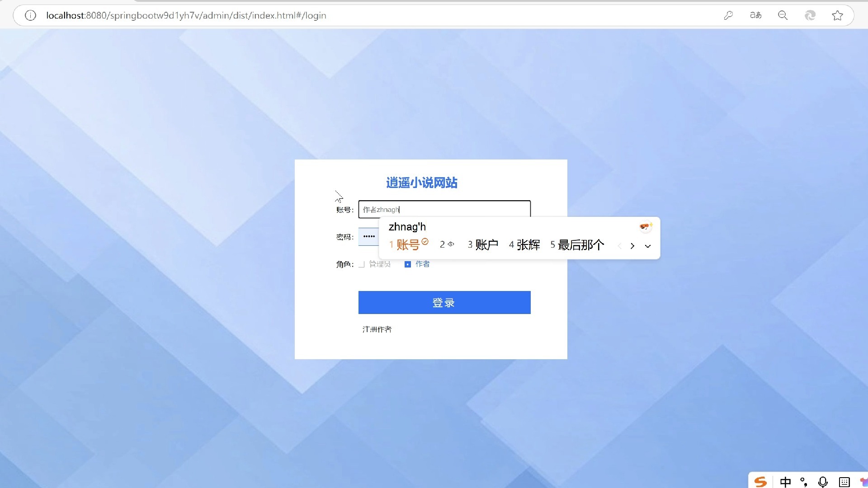
Task: Choose IME candidate 2 emoji
Action: tap(447, 244)
